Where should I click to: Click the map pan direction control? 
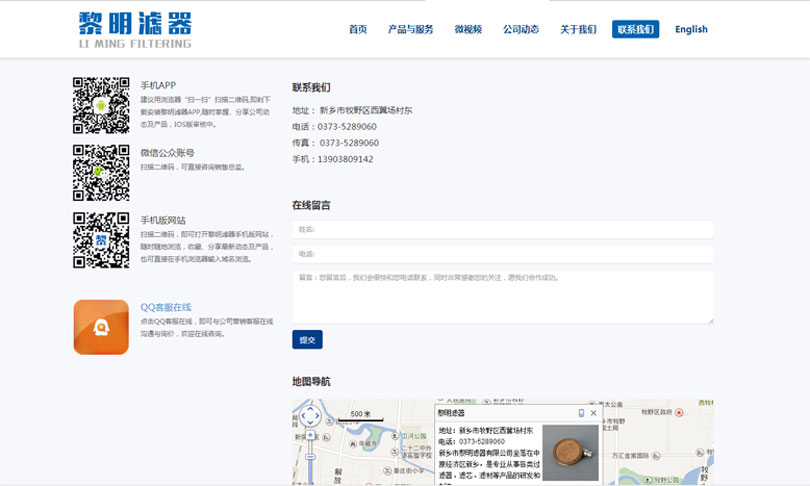tap(310, 415)
